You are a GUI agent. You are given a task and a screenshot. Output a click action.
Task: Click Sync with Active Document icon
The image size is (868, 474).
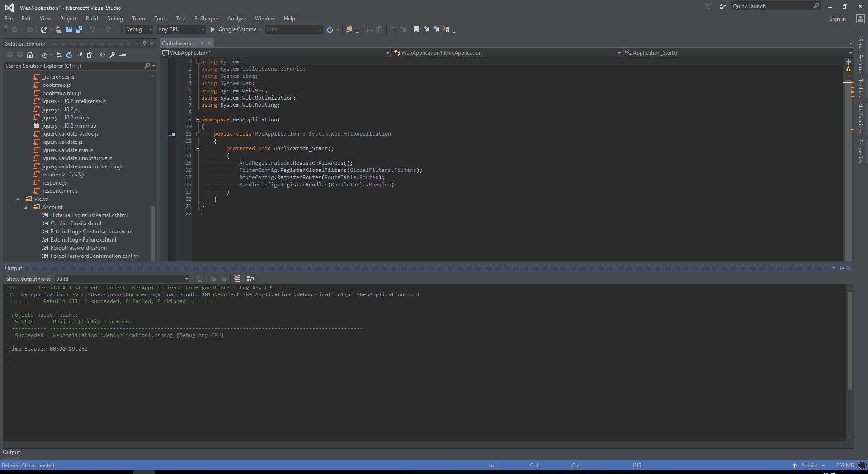[x=59, y=55]
